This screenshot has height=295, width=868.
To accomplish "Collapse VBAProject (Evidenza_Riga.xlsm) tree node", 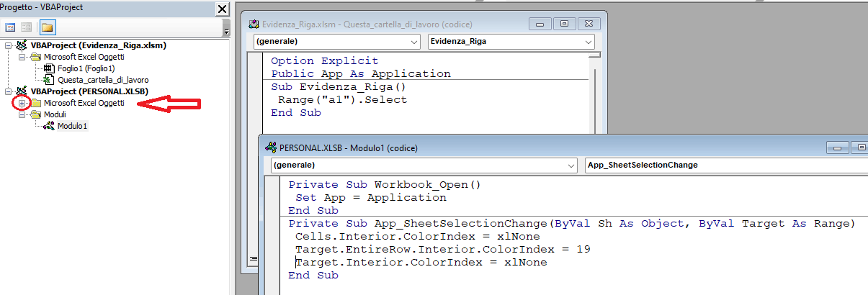I will [8, 45].
